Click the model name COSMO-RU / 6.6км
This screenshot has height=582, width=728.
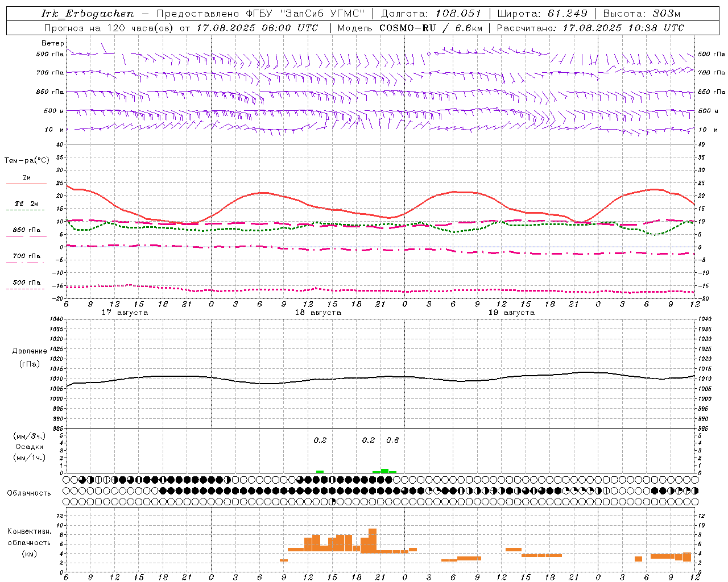point(431,28)
